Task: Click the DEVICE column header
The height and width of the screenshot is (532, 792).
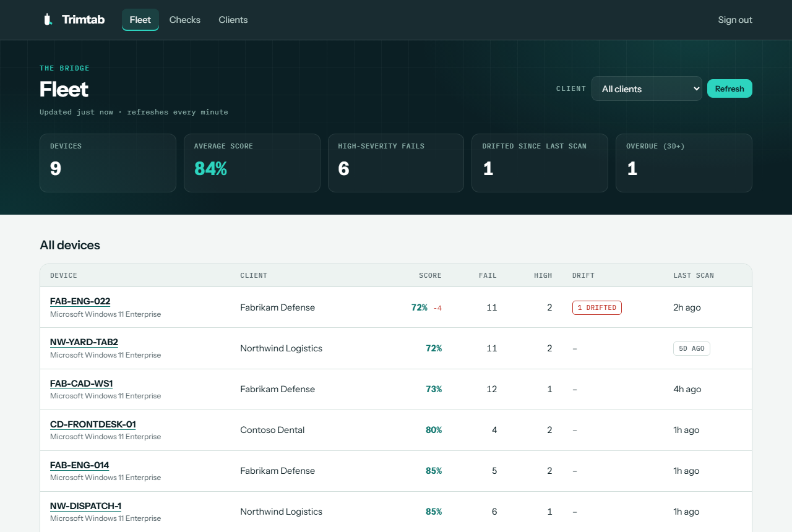Action: (64, 275)
